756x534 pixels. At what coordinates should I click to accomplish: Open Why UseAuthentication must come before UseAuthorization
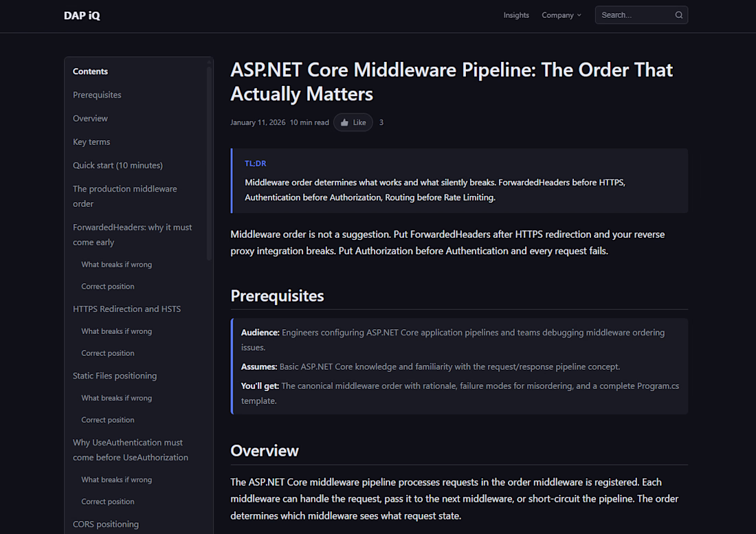coord(130,449)
